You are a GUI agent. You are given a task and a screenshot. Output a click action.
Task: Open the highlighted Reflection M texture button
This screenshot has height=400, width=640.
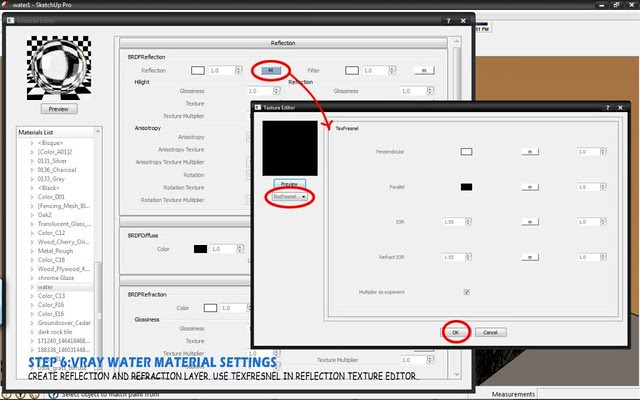pyautogui.click(x=270, y=71)
